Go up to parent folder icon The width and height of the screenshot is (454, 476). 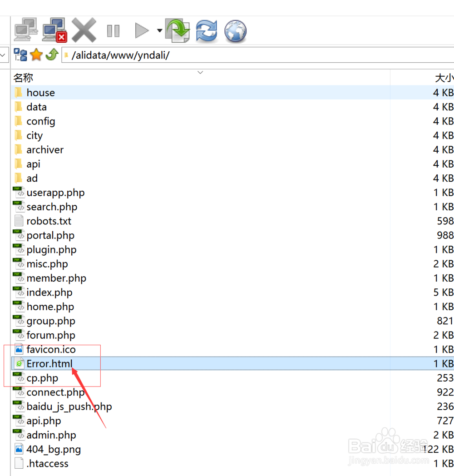52,55
